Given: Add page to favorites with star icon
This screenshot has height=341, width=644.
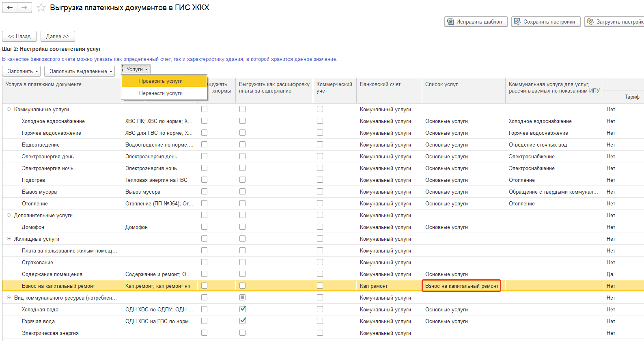Looking at the screenshot, I should point(41,7).
